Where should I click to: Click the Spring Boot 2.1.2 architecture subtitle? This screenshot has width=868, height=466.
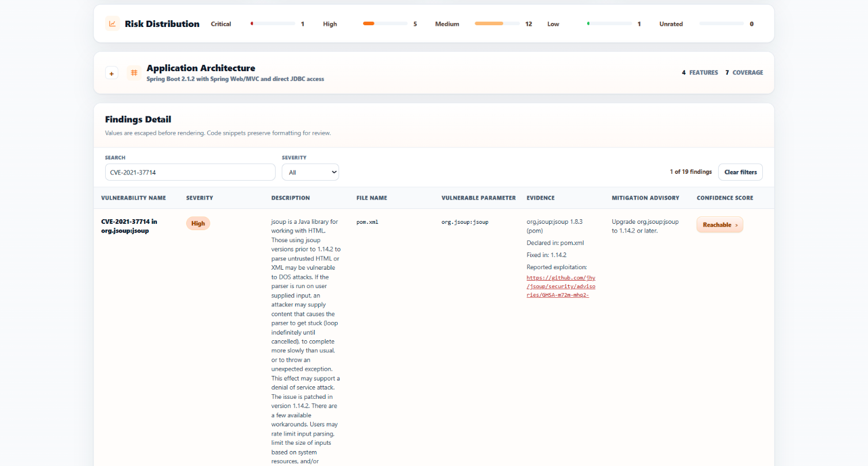click(235, 79)
